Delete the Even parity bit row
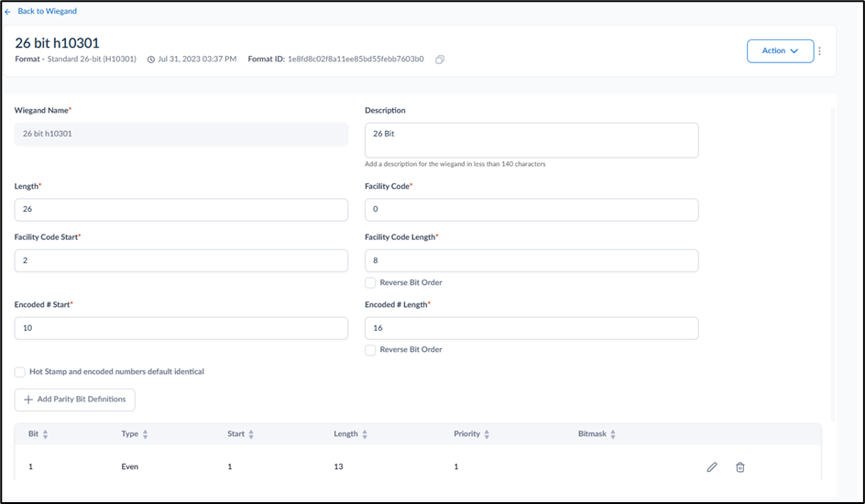The height and width of the screenshot is (504, 865). [x=740, y=467]
